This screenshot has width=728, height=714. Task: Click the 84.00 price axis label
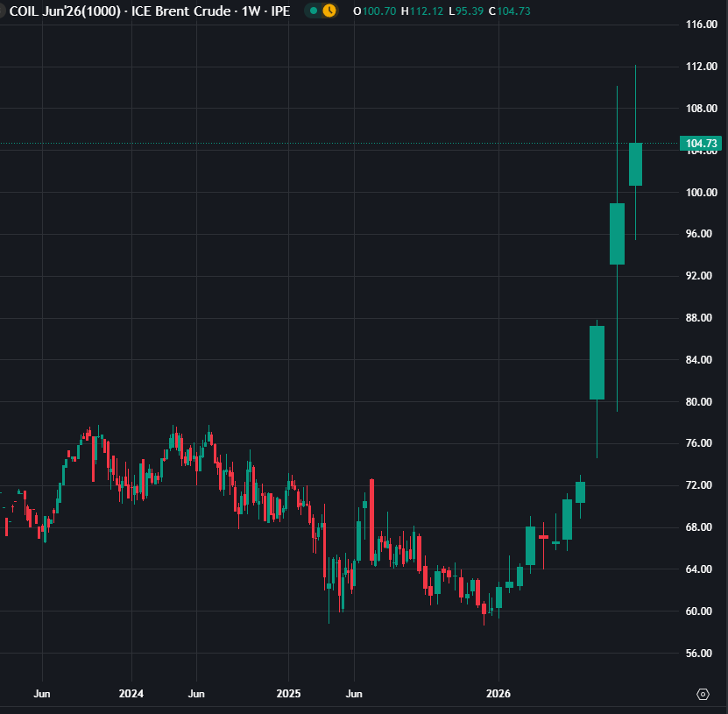click(x=699, y=360)
